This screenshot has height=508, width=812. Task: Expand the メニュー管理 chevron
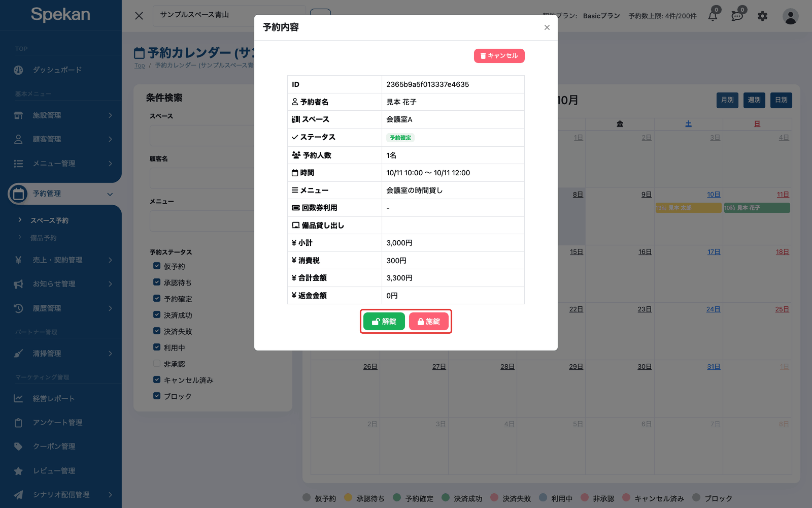[110, 164]
